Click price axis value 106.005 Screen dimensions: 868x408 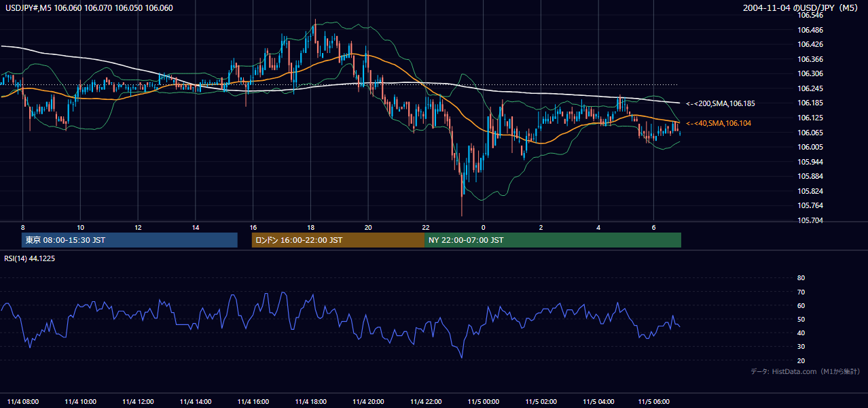pos(811,147)
